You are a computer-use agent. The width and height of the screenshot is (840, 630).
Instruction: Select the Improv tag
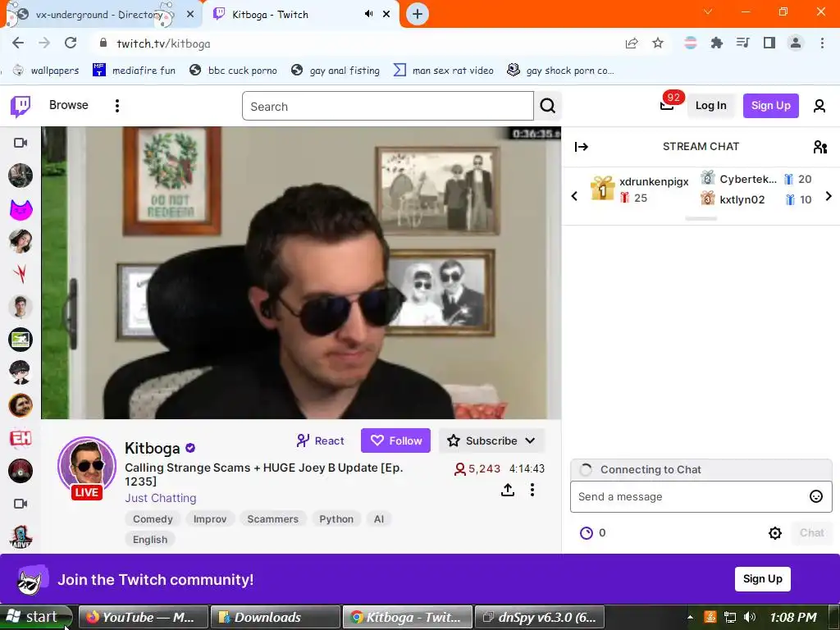(210, 519)
